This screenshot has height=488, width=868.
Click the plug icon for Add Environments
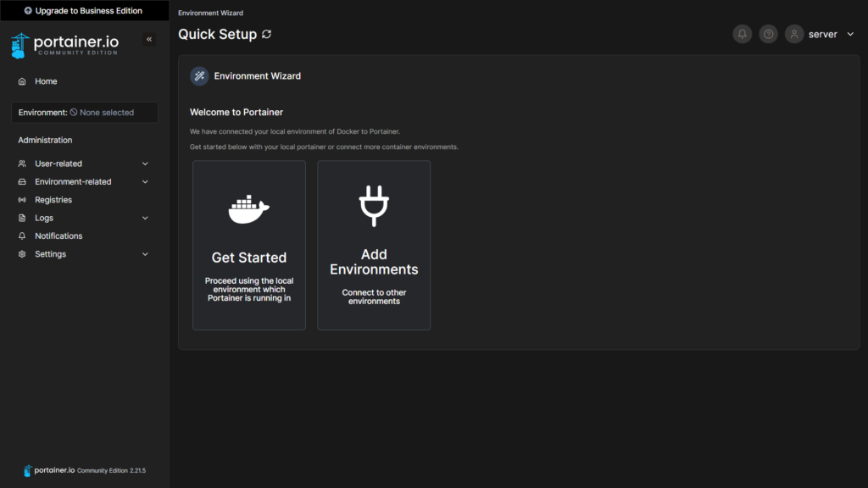(x=374, y=206)
